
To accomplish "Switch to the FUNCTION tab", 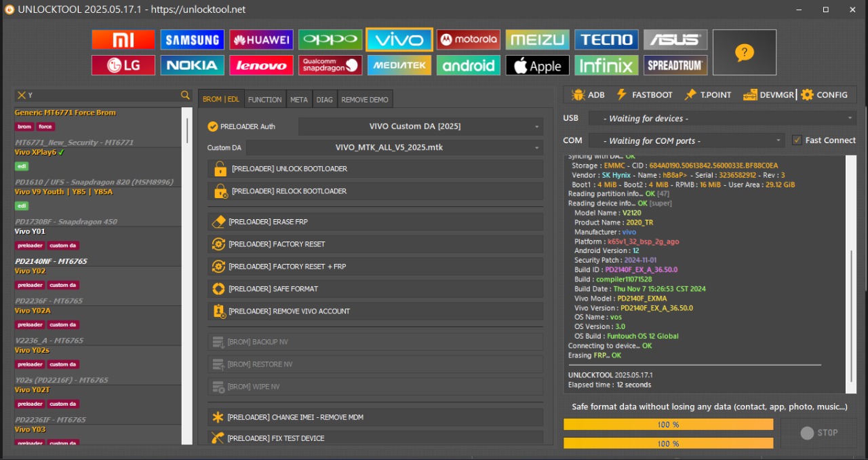I will [x=264, y=100].
